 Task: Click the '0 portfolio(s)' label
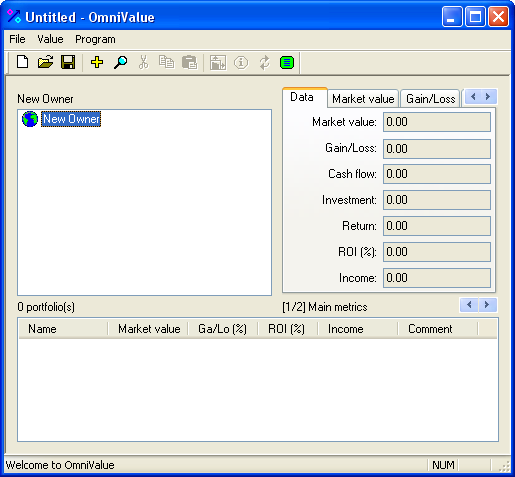tap(46, 307)
